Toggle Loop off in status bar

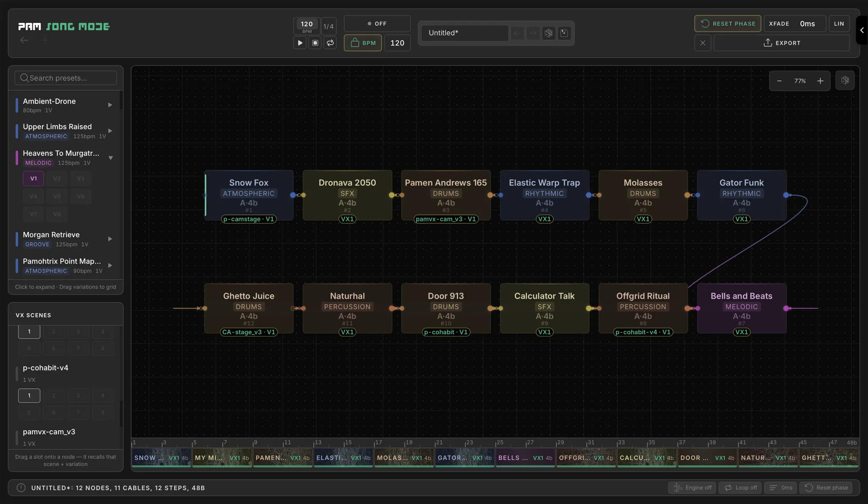pos(740,488)
